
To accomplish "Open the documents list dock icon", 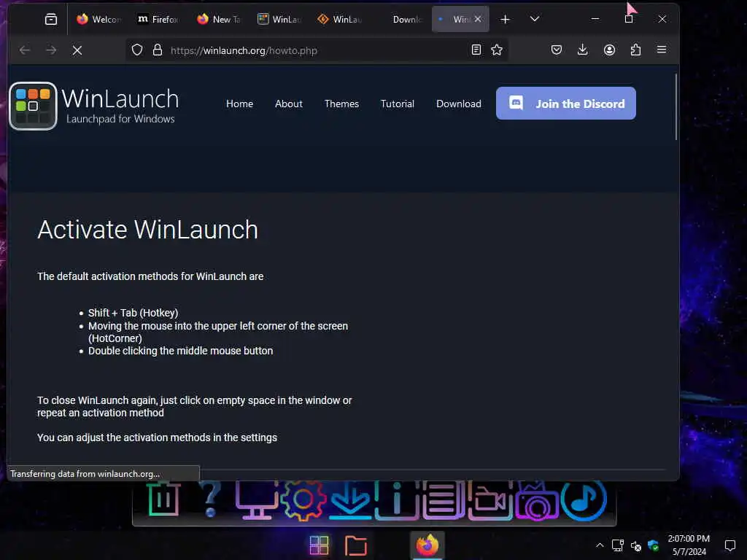I will (x=443, y=500).
